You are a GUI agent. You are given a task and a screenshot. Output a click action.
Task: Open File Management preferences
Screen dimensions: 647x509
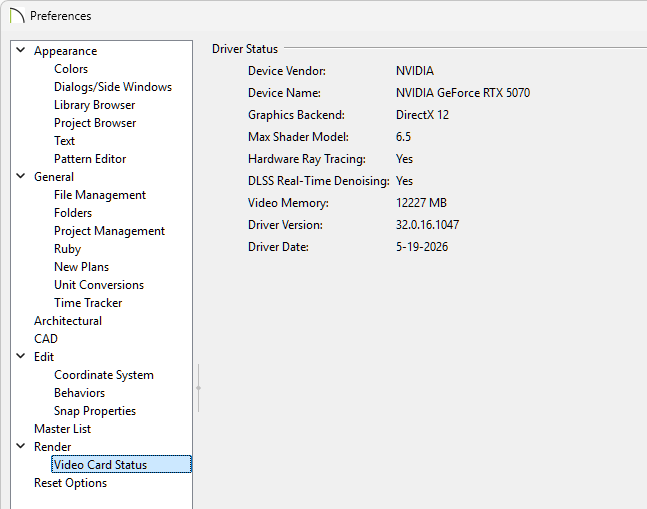pyautogui.click(x=100, y=195)
